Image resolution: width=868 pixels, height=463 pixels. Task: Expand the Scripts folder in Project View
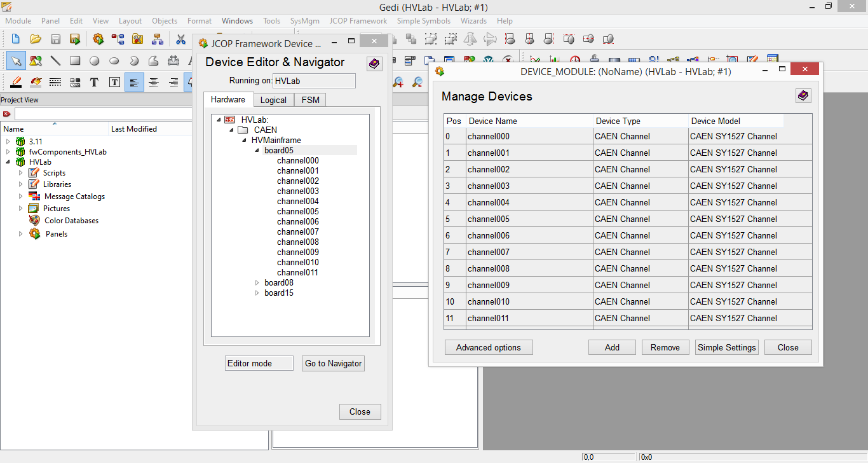pos(20,172)
